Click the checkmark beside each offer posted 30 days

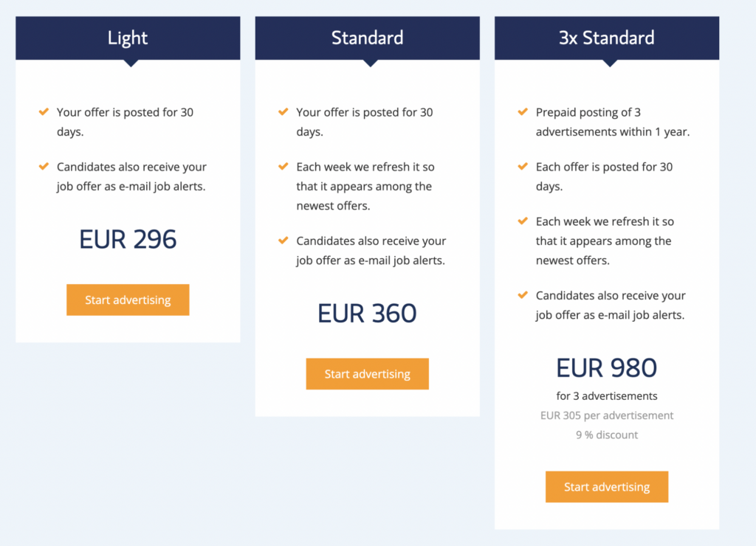point(523,167)
